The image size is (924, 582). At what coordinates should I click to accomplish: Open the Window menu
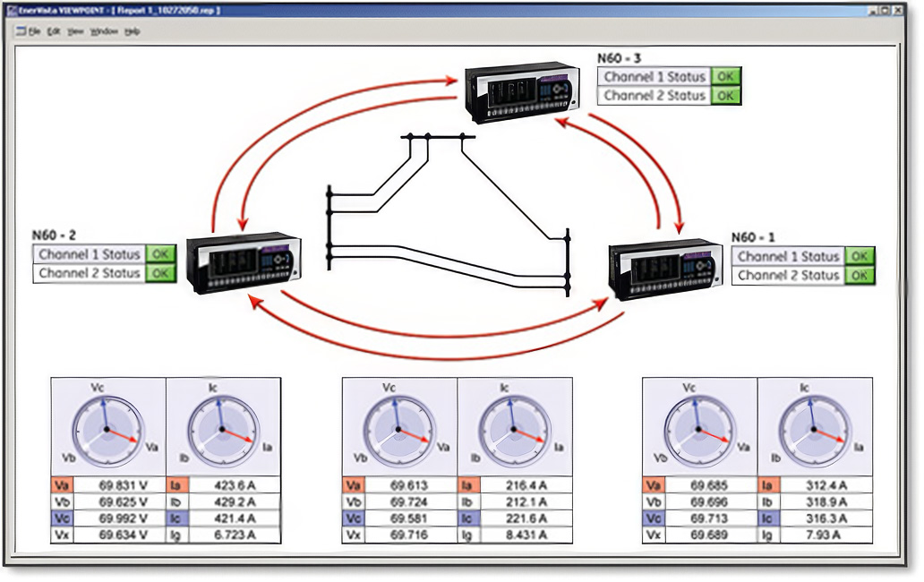point(104,31)
